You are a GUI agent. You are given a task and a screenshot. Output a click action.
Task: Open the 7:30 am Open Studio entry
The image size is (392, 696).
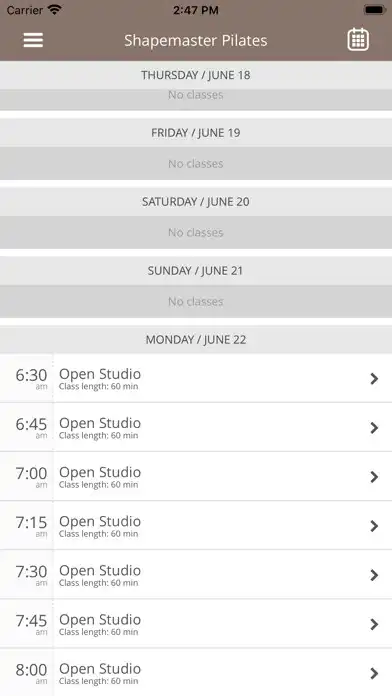click(196, 575)
